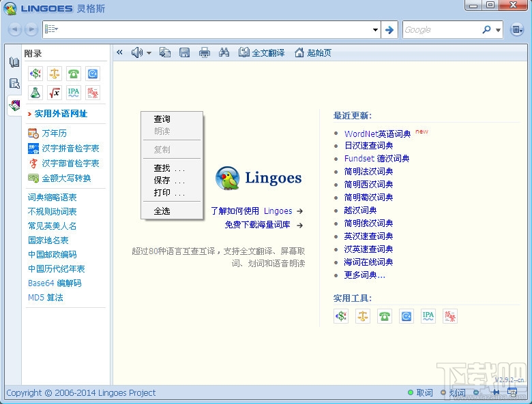Choose 打印 ... from the context menu
The width and height of the screenshot is (532, 404).
point(172,193)
